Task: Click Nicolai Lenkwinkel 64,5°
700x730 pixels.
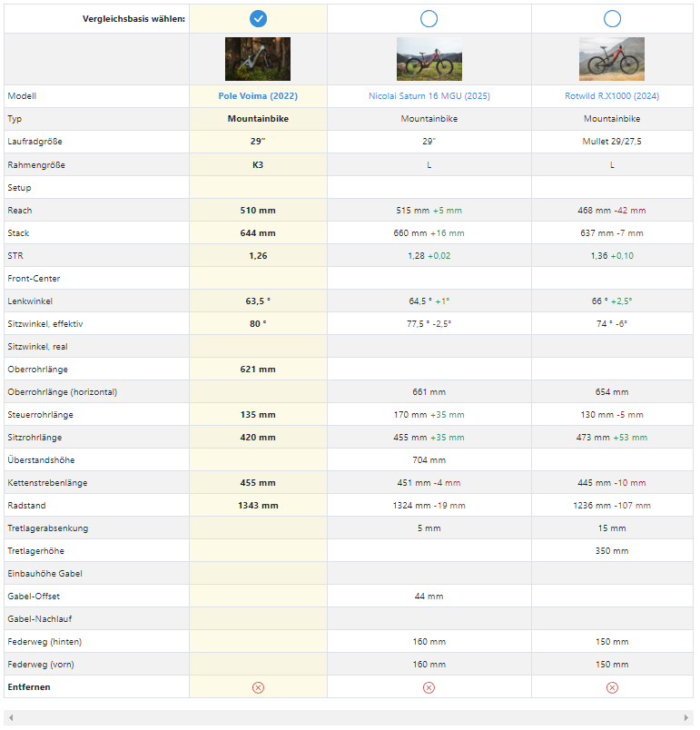Action: click(420, 301)
